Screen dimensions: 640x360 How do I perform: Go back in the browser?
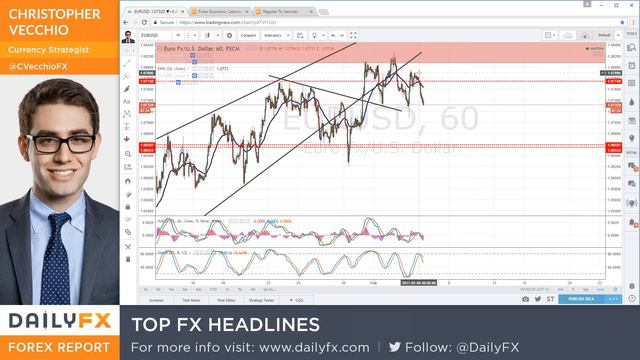[x=126, y=22]
